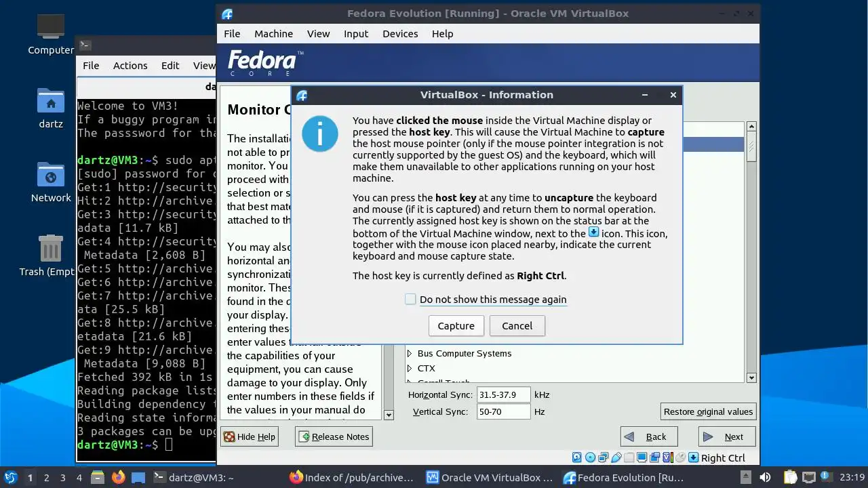Click the shared folders status icon
This screenshot has height=488, width=868.
pyautogui.click(x=629, y=457)
